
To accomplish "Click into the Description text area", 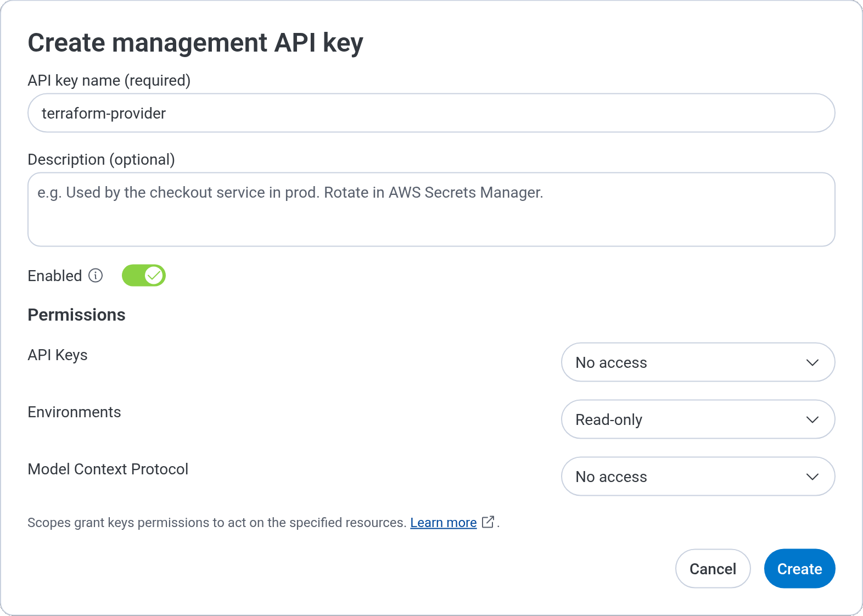I will point(431,210).
